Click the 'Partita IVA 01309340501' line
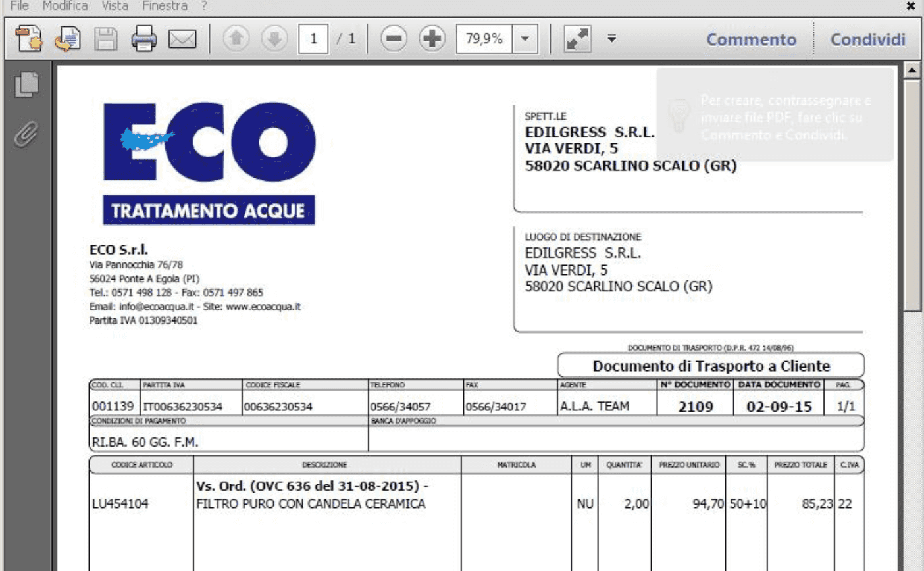The width and height of the screenshot is (924, 571). pyautogui.click(x=143, y=320)
